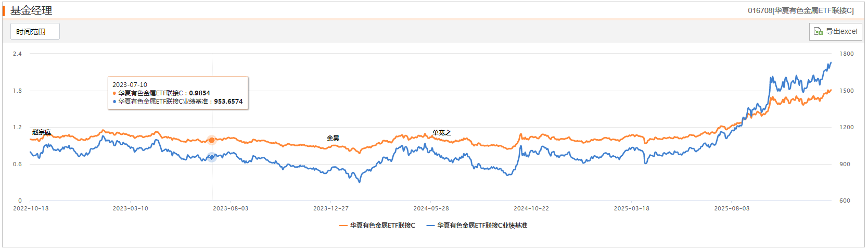Click the left axis value 2.4
The image size is (868, 250).
17,54
